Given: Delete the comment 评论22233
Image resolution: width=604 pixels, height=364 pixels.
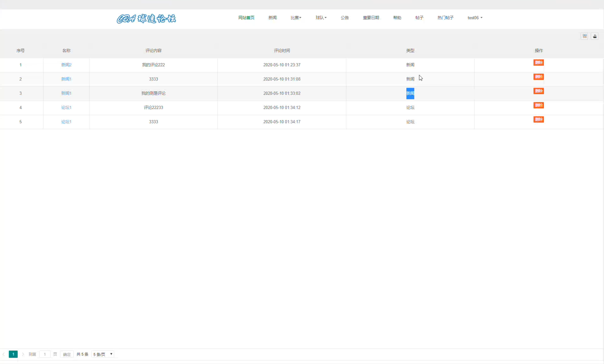Looking at the screenshot, I should click(x=539, y=105).
